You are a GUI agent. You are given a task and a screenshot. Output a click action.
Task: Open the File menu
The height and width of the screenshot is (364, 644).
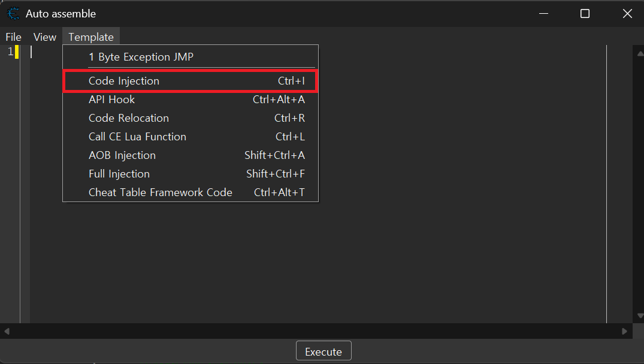(x=13, y=37)
